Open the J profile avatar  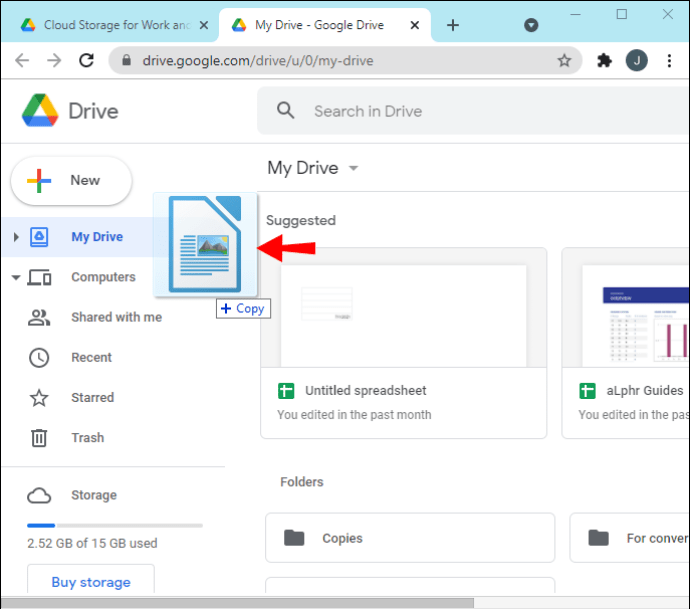(x=636, y=60)
